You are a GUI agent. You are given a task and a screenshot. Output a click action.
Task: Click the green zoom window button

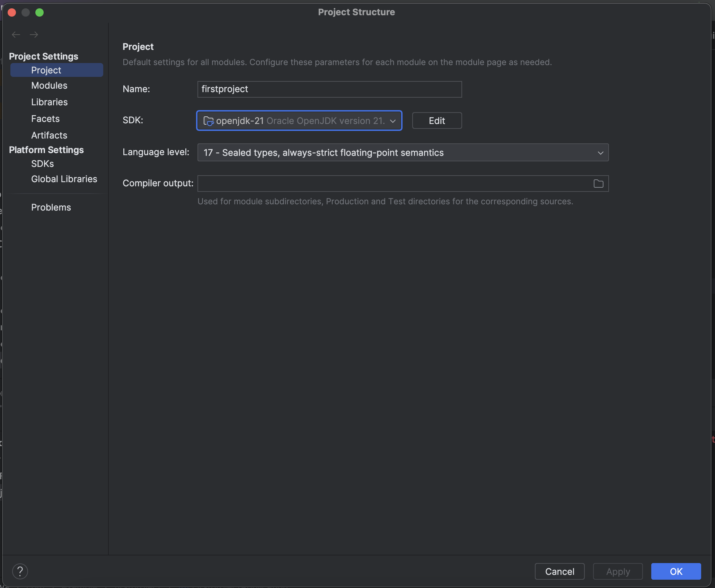tap(39, 12)
